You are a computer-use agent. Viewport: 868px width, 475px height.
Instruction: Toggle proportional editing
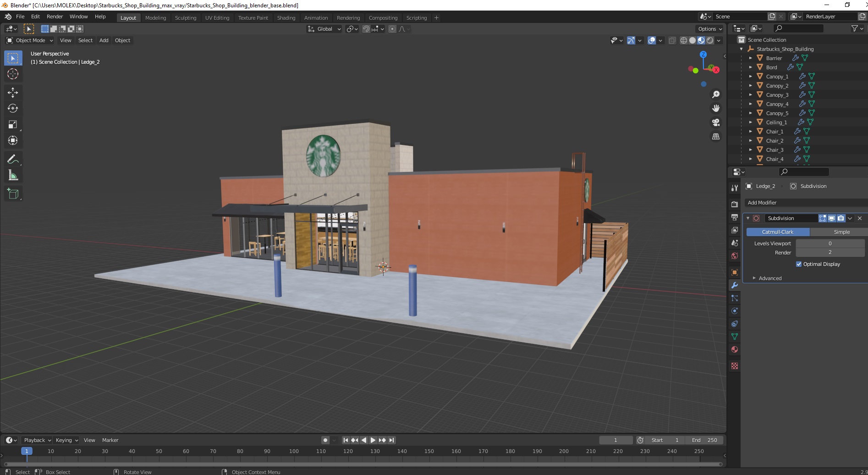(392, 29)
